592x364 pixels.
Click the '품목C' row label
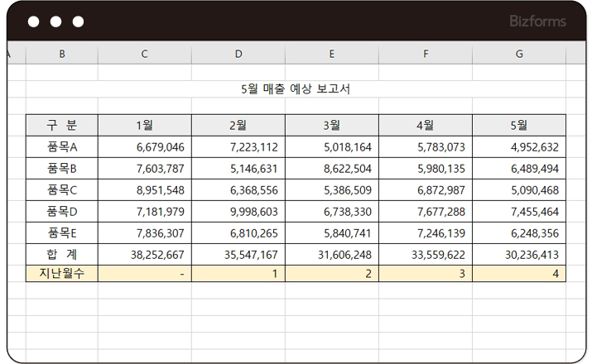[x=62, y=189]
